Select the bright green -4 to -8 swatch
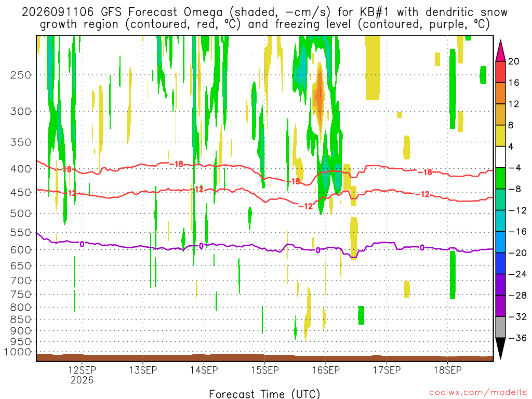The image size is (532, 399). click(x=500, y=178)
